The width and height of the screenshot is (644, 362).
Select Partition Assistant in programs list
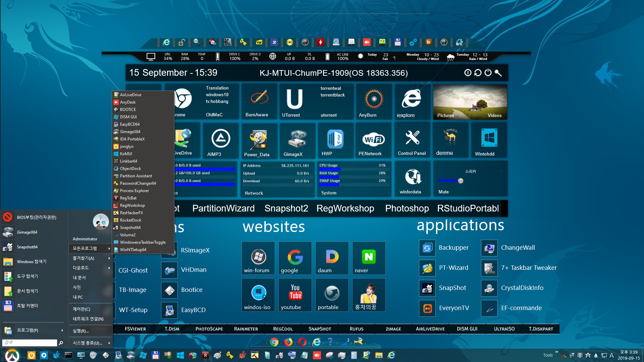[143, 176]
